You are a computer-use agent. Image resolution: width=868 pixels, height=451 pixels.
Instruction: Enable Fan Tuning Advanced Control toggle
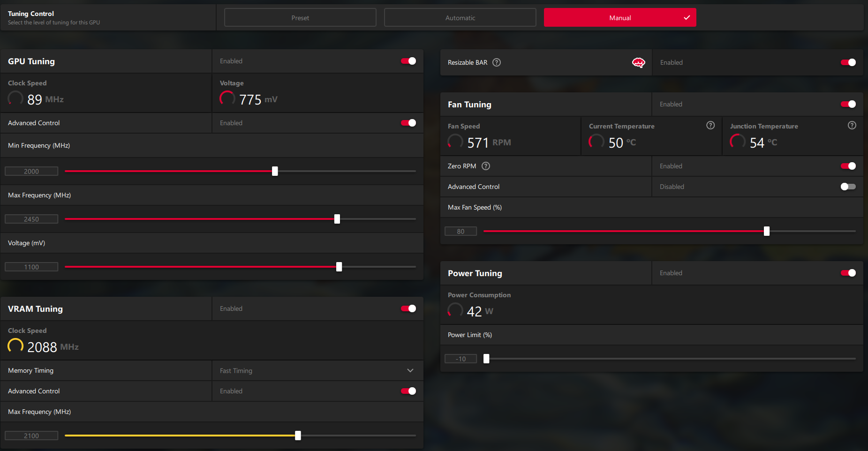(x=848, y=187)
